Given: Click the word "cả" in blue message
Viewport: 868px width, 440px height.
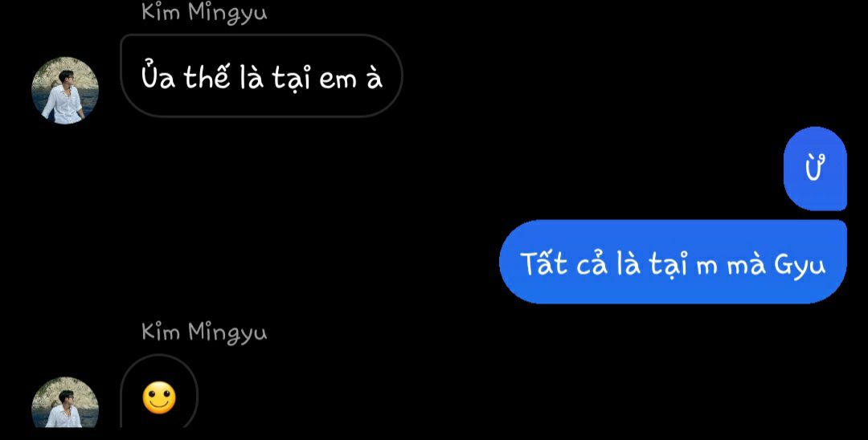Looking at the screenshot, I should coord(592,263).
